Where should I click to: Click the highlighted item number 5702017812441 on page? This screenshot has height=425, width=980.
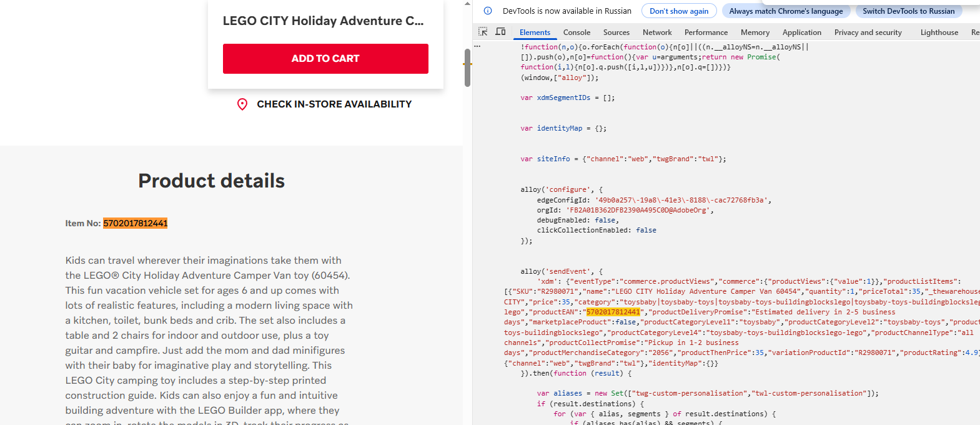136,223
